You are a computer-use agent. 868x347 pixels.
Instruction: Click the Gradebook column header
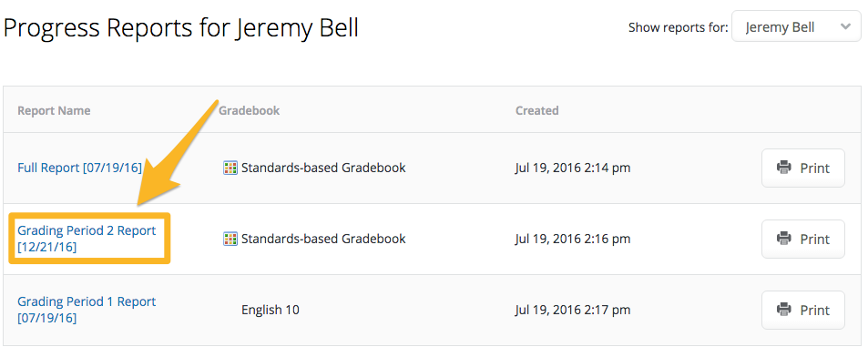250,111
